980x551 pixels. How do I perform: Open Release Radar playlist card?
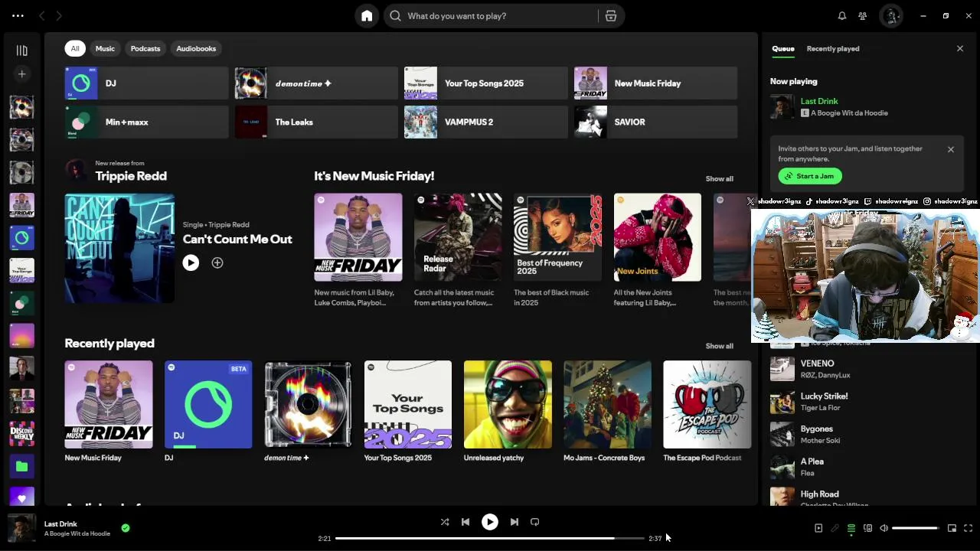coord(458,250)
